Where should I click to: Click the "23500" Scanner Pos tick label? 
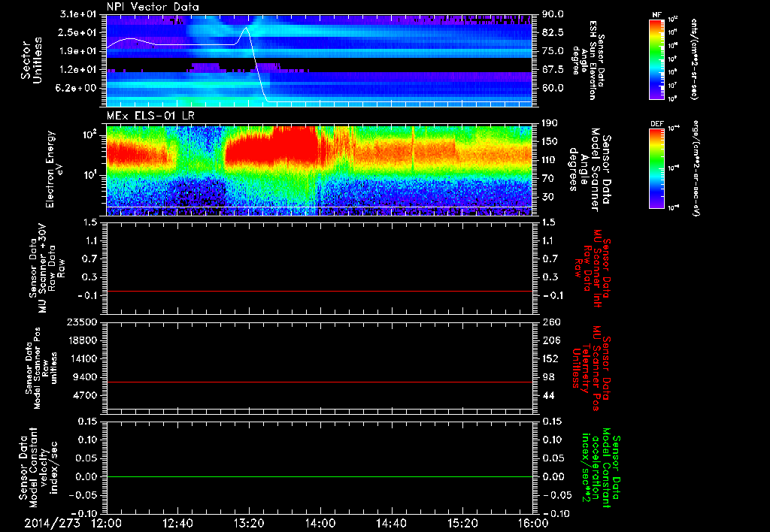pyautogui.click(x=83, y=322)
